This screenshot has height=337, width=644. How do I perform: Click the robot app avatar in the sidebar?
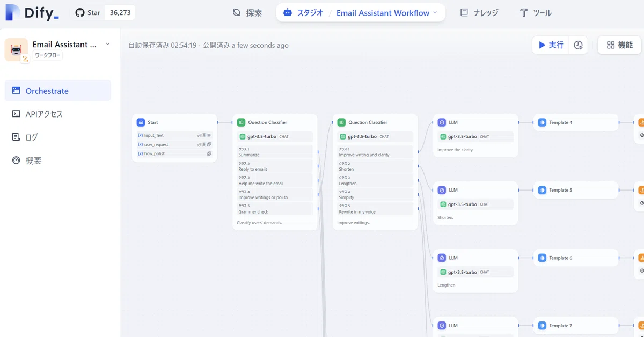tap(16, 50)
